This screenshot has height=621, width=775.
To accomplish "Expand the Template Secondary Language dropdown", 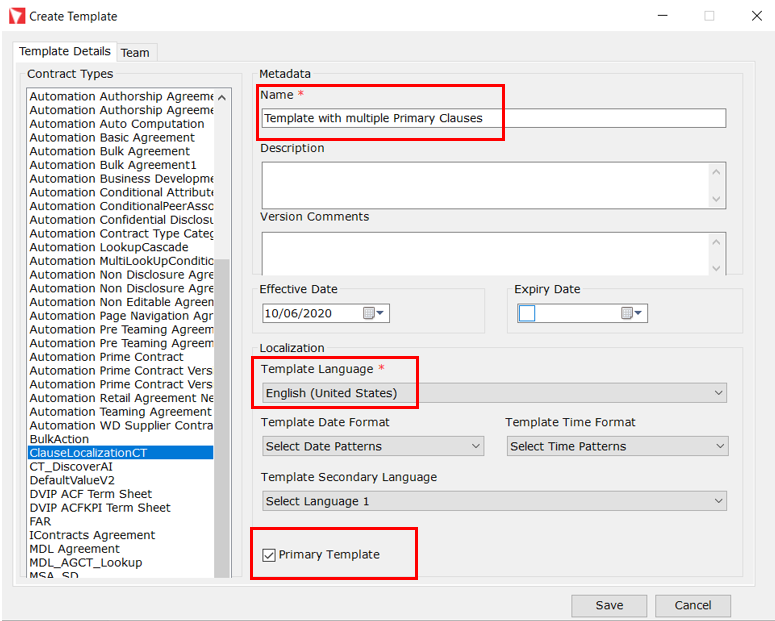I will tap(719, 501).
